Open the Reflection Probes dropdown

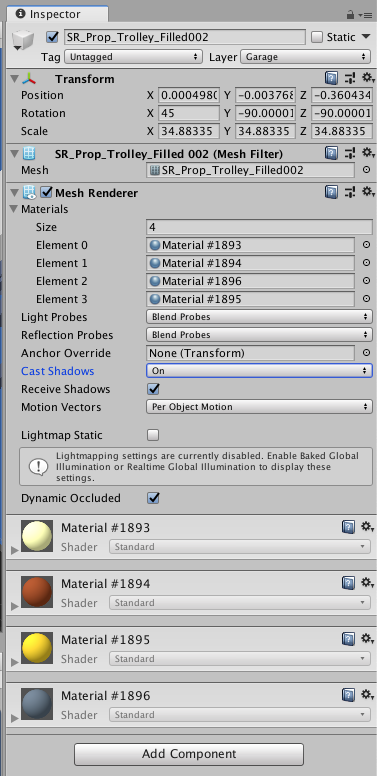pyautogui.click(x=259, y=335)
